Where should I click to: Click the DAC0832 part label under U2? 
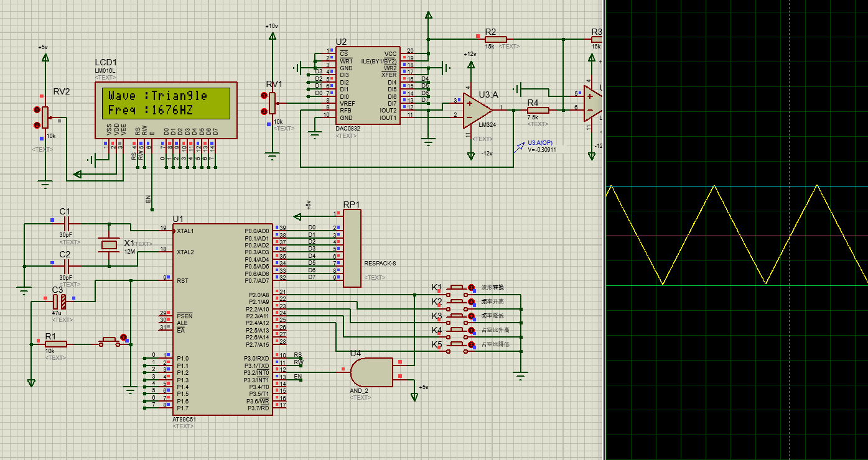(x=348, y=128)
